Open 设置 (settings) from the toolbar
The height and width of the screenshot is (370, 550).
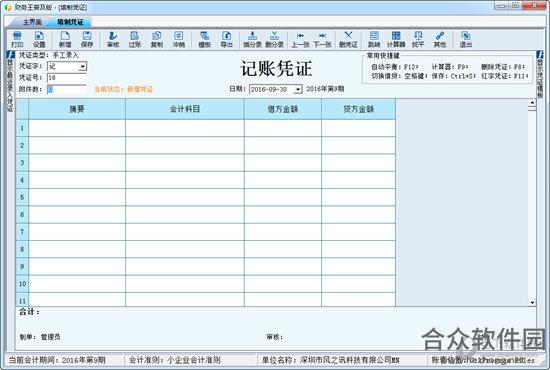[39, 39]
